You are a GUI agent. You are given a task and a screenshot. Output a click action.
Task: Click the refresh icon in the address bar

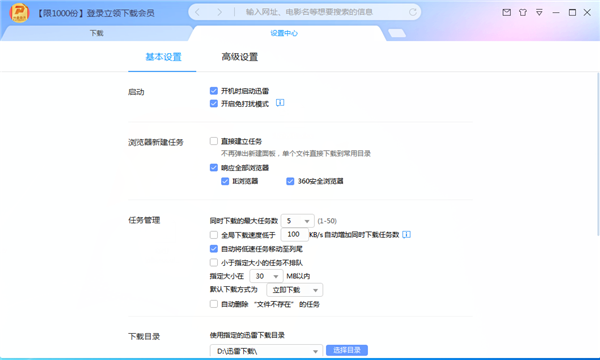tap(412, 12)
